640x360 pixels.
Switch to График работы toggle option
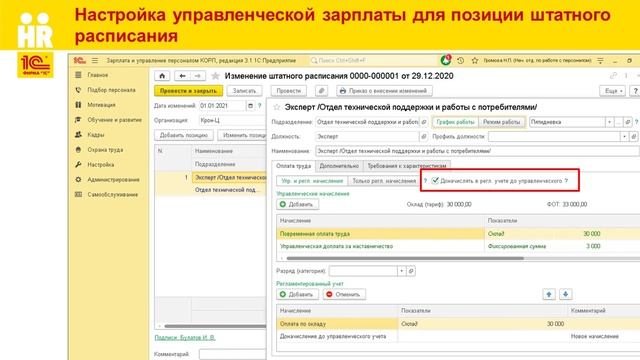pyautogui.click(x=455, y=122)
